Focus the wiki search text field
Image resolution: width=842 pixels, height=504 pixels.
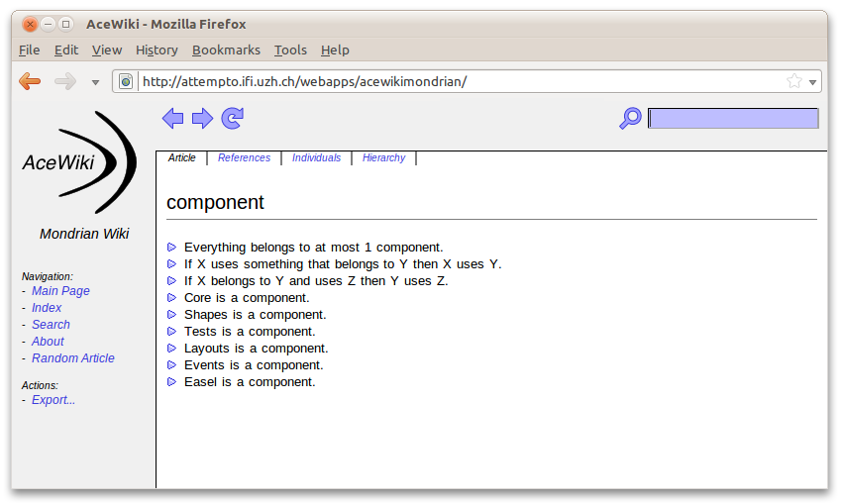(x=733, y=119)
